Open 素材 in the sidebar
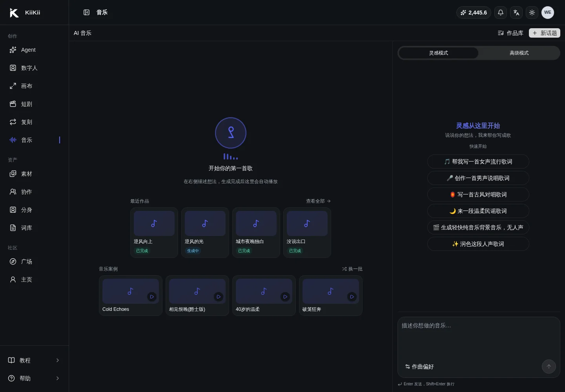This screenshot has height=392, width=565. [35, 174]
